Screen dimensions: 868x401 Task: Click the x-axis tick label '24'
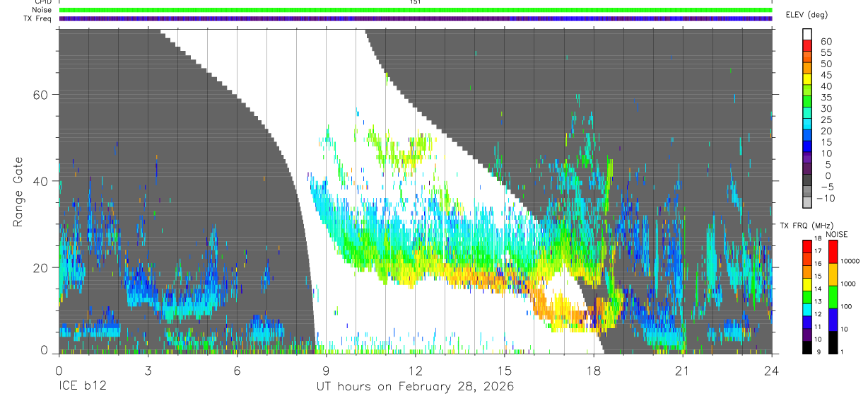coord(771,370)
